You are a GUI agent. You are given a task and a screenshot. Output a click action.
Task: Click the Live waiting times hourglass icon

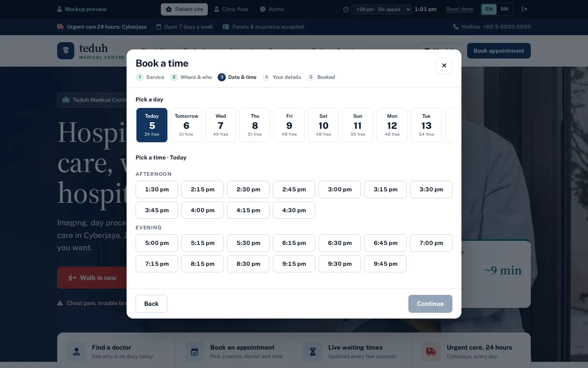[313, 352]
